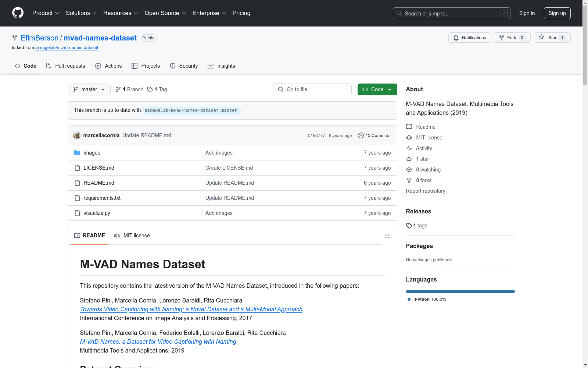
Task: Click the fork icon in the Fork button
Action: (x=502, y=38)
